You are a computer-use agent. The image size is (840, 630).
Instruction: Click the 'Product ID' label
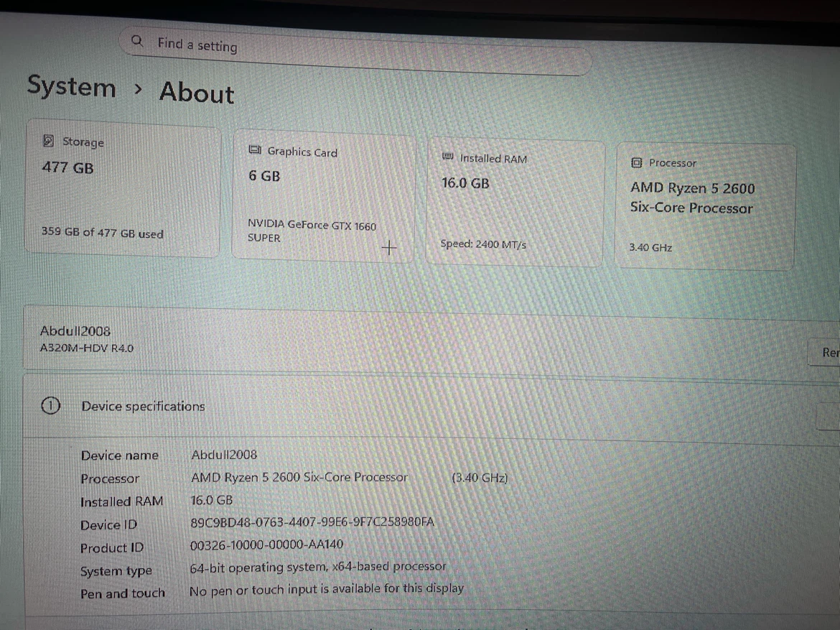pos(112,548)
